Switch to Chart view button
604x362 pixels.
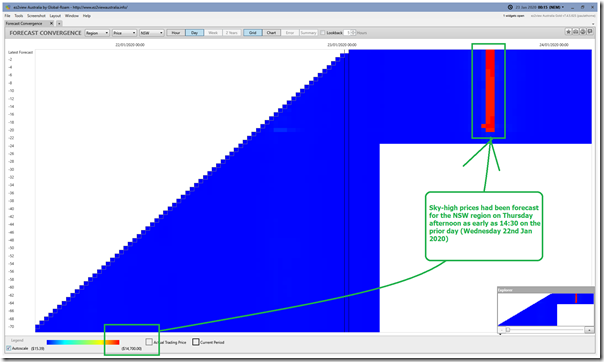(x=271, y=33)
